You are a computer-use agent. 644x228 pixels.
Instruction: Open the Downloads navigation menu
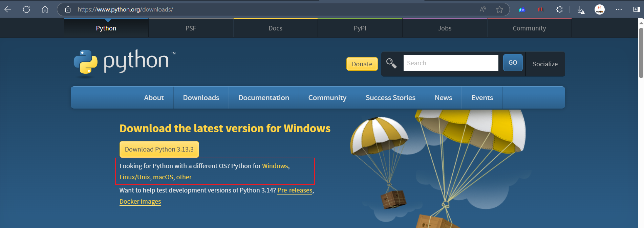tap(201, 98)
